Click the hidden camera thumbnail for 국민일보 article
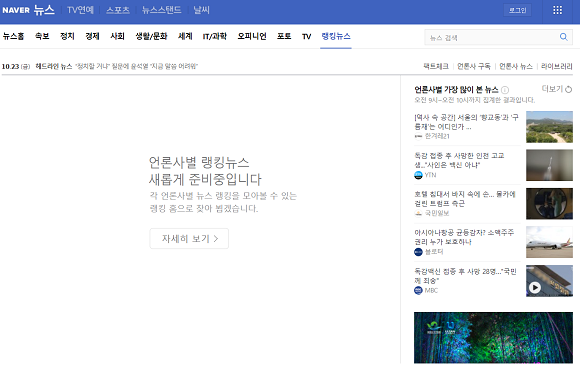Screen dimensions: 580x366 (549, 204)
